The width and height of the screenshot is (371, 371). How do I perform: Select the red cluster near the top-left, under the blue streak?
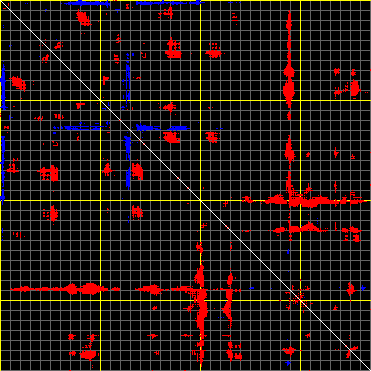coord(83,17)
